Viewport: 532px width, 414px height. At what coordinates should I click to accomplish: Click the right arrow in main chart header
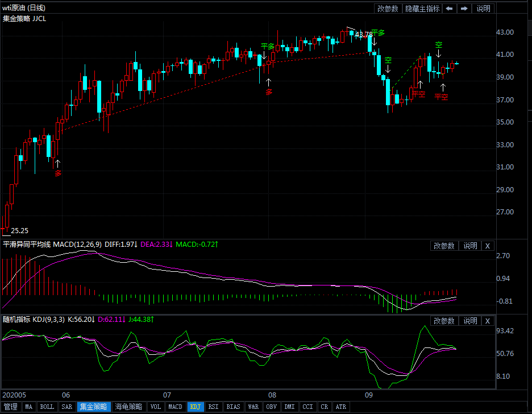tap(464, 9)
